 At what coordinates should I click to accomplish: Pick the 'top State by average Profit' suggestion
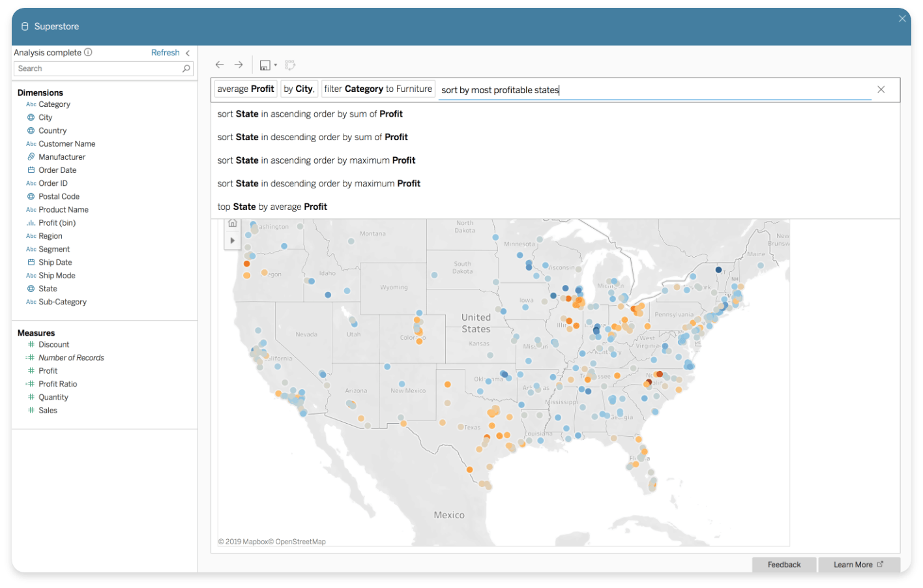click(x=272, y=207)
